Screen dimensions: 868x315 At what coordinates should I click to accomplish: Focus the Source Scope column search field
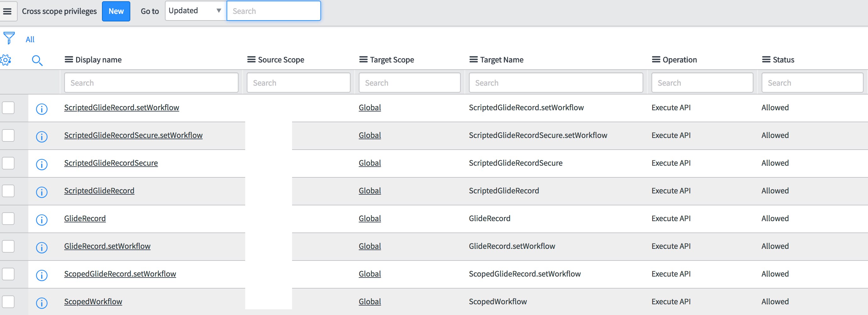299,83
